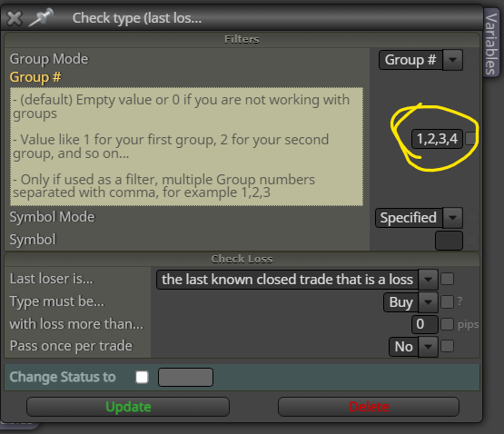This screenshot has height=434, width=504.
Task: Click the Buy combo box value
Action: [400, 302]
